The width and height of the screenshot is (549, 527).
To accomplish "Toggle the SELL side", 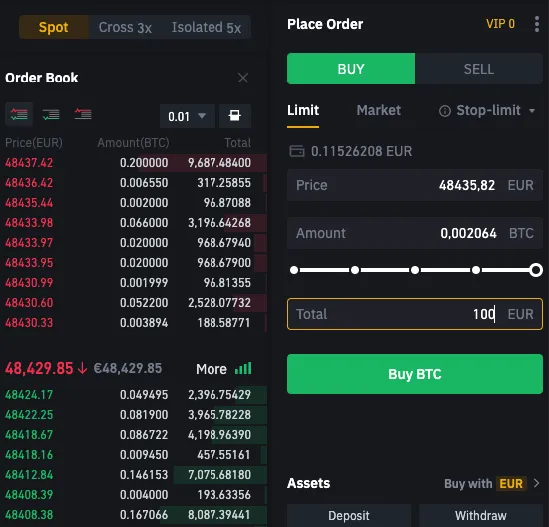I will click(x=479, y=69).
